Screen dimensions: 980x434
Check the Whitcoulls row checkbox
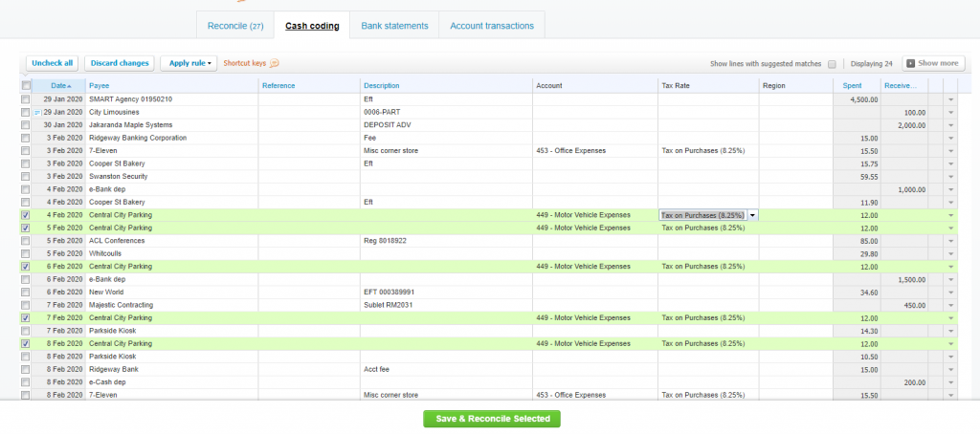point(25,253)
